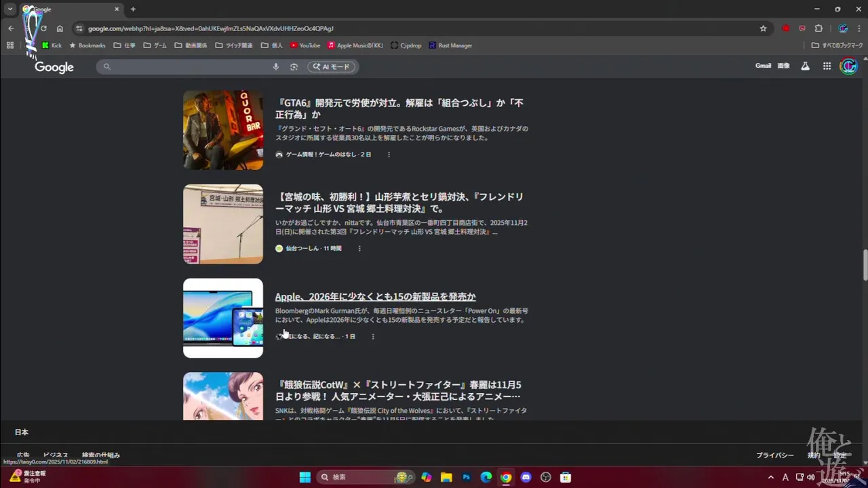This screenshot has width=868, height=488.
Task: Open the YouTube bookmark
Action: click(x=305, y=45)
